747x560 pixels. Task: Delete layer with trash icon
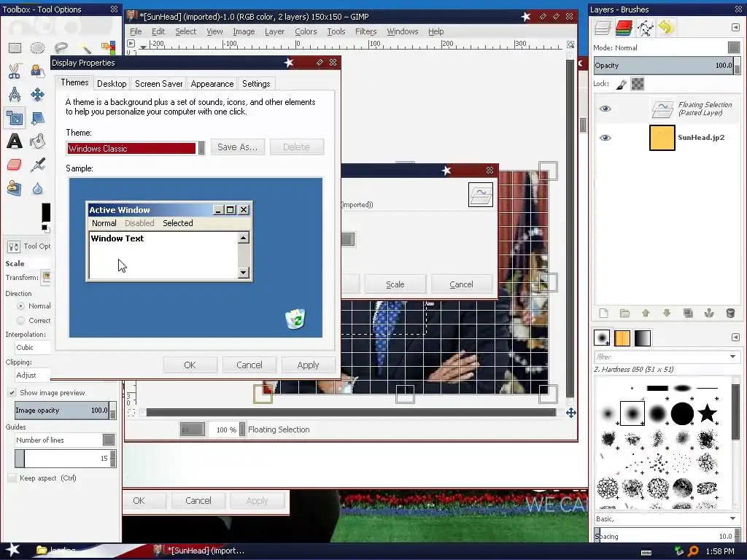730,313
